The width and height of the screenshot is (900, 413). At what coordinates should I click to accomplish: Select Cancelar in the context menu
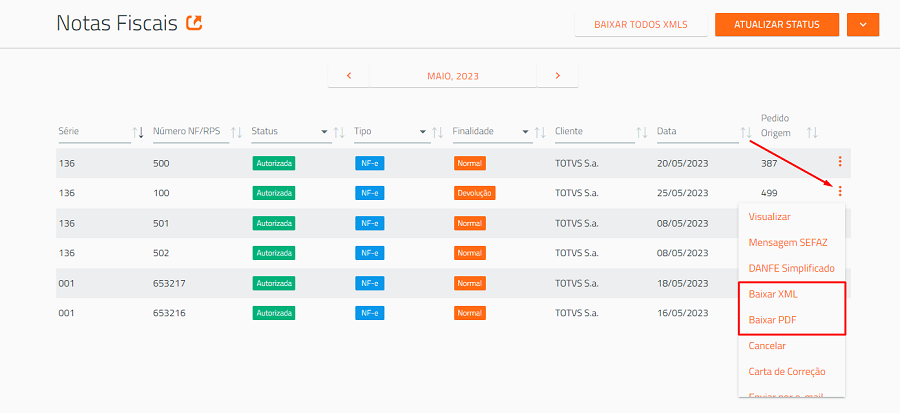767,346
